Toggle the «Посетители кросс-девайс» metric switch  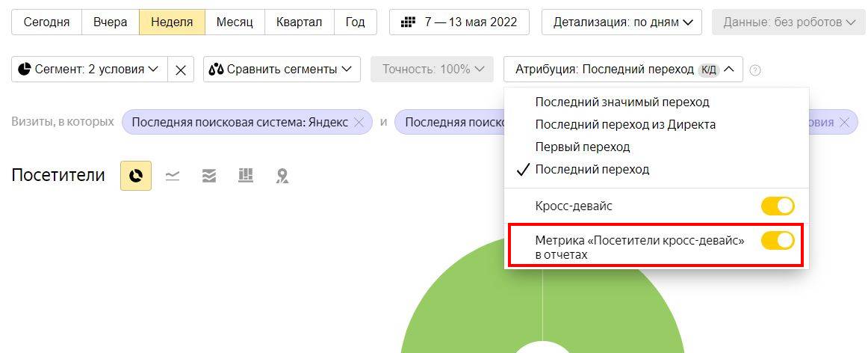pyautogui.click(x=778, y=240)
